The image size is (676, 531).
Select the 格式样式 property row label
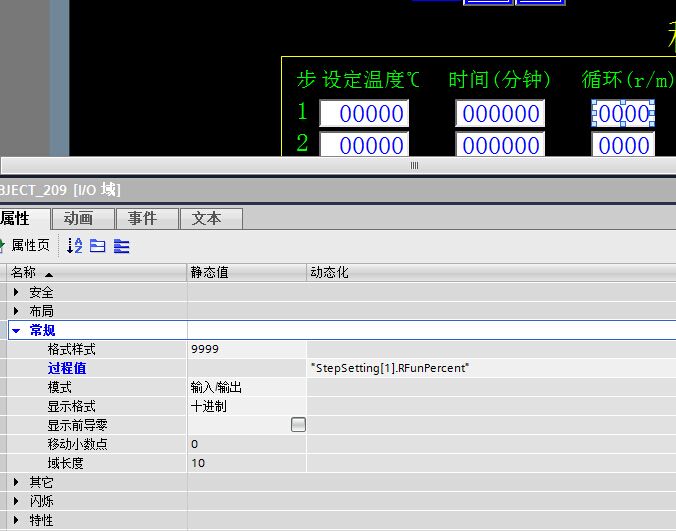click(x=72, y=349)
